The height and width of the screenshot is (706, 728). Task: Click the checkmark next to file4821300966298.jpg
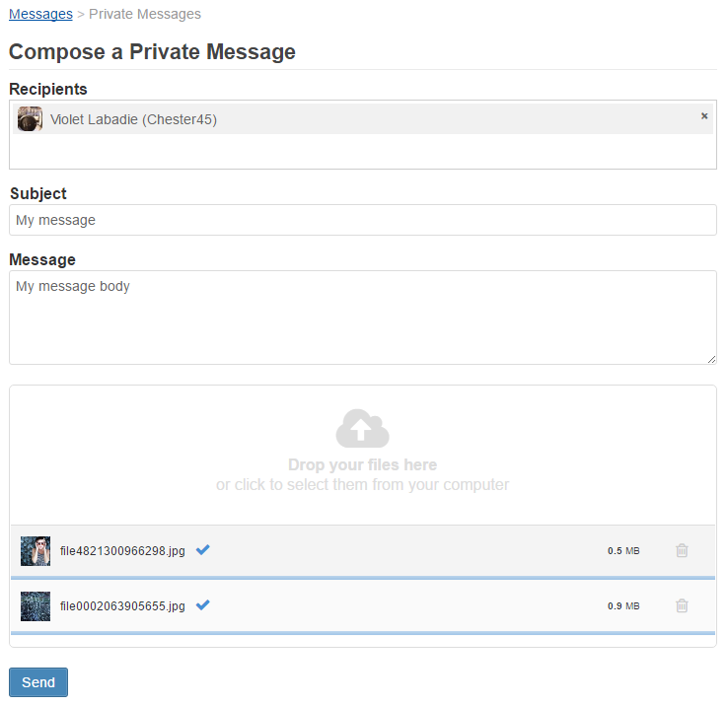pyautogui.click(x=203, y=550)
